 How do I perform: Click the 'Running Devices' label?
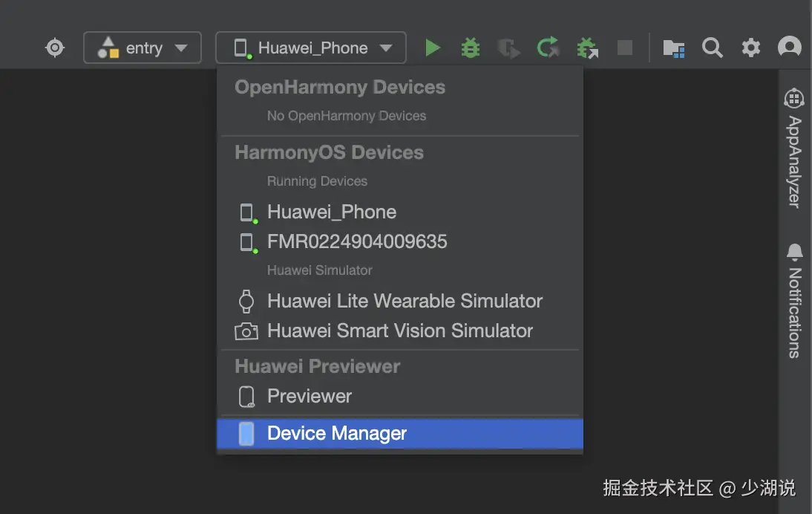click(317, 181)
